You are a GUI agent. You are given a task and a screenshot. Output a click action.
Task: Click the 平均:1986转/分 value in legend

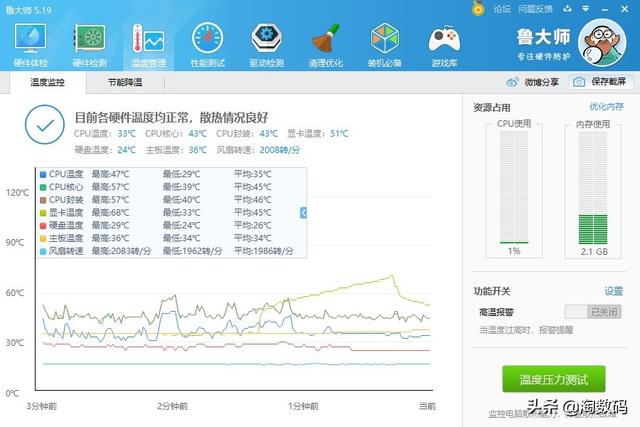tap(263, 251)
